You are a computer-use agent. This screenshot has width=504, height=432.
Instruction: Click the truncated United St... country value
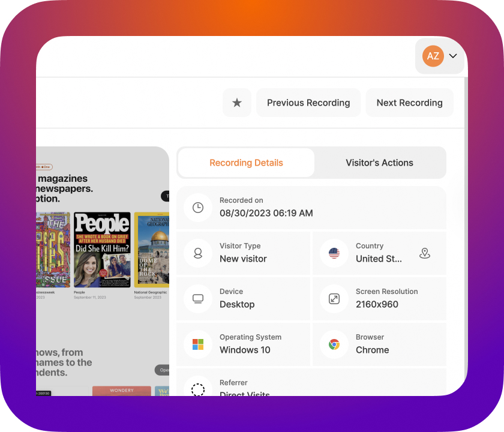pos(379,259)
